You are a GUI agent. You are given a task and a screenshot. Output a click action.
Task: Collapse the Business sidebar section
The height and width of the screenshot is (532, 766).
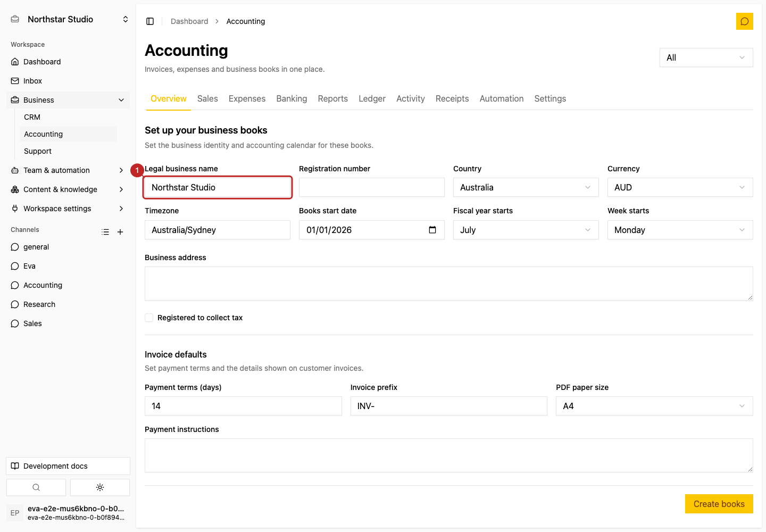tap(68, 100)
